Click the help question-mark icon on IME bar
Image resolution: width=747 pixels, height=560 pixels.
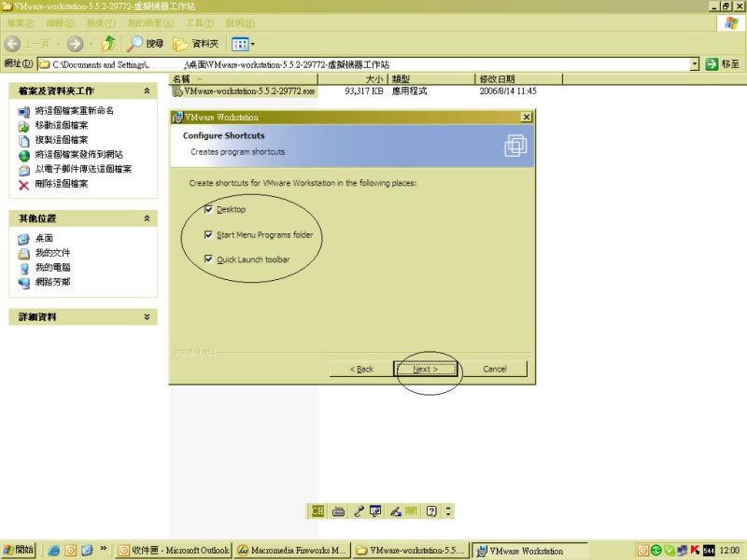point(431,511)
